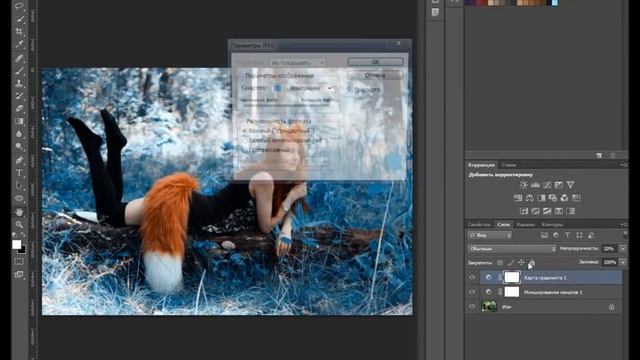640x360 pixels.
Task: Hide the Фон background layer
Action: [472, 306]
